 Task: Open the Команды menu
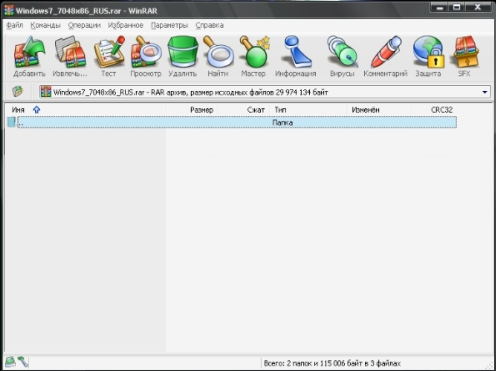coord(45,25)
